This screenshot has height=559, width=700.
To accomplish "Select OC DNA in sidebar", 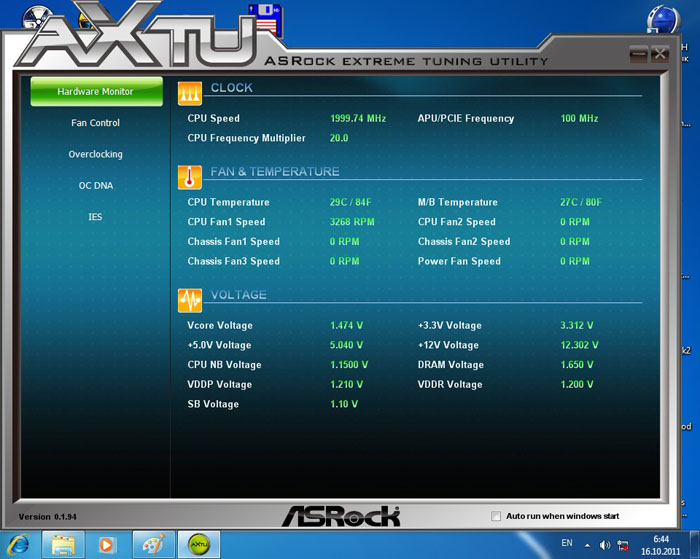I will pos(96,185).
